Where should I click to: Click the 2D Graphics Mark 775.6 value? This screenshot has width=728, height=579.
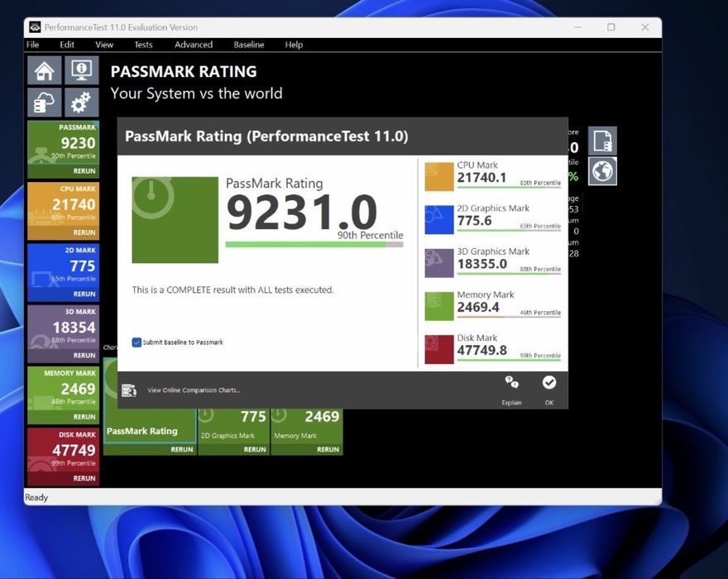coord(474,221)
